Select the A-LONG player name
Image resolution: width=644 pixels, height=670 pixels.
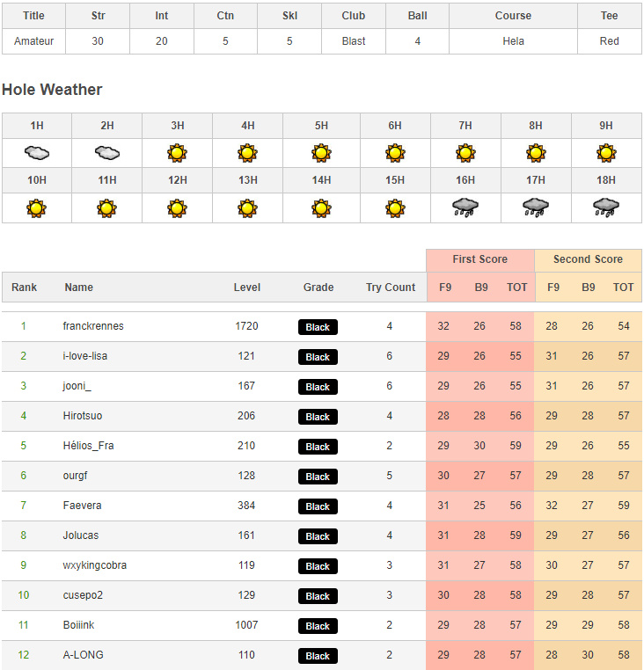(83, 655)
